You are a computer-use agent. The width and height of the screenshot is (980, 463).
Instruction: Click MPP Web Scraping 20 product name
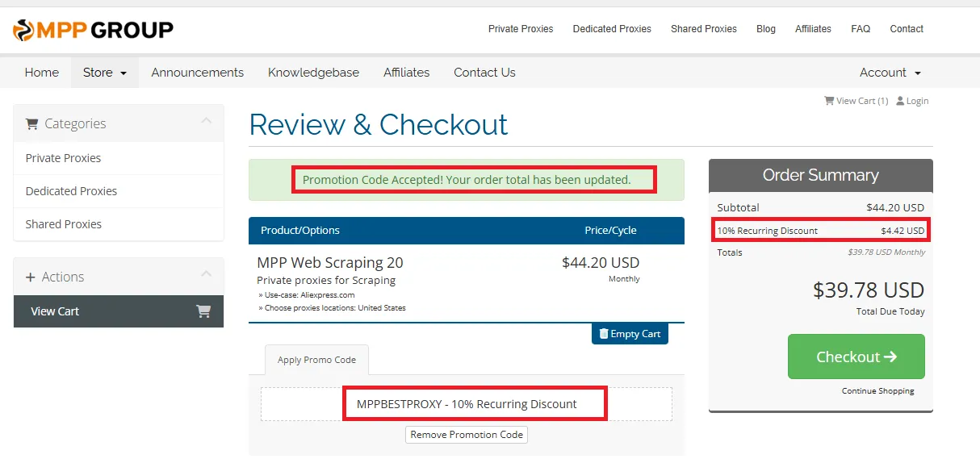[x=330, y=263]
